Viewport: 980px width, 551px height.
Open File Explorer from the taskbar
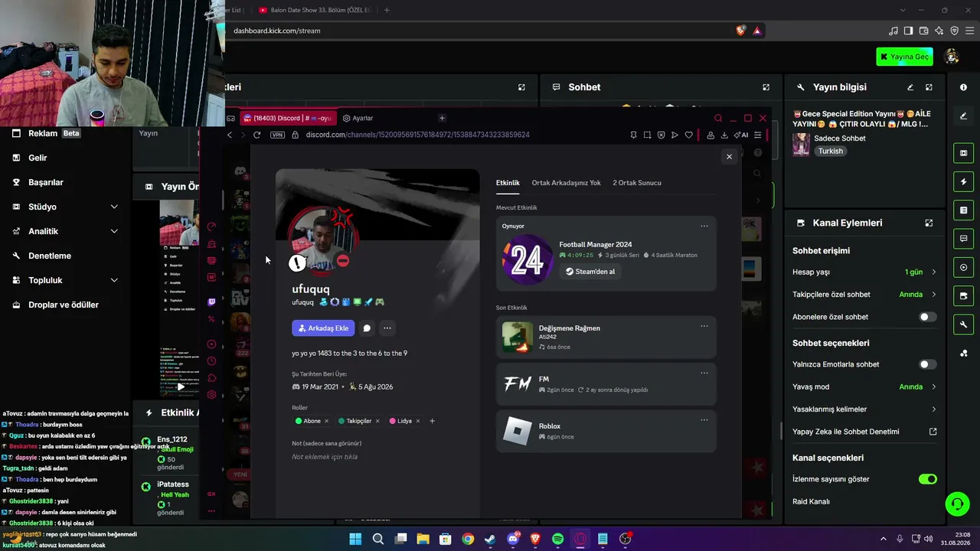pyautogui.click(x=423, y=539)
